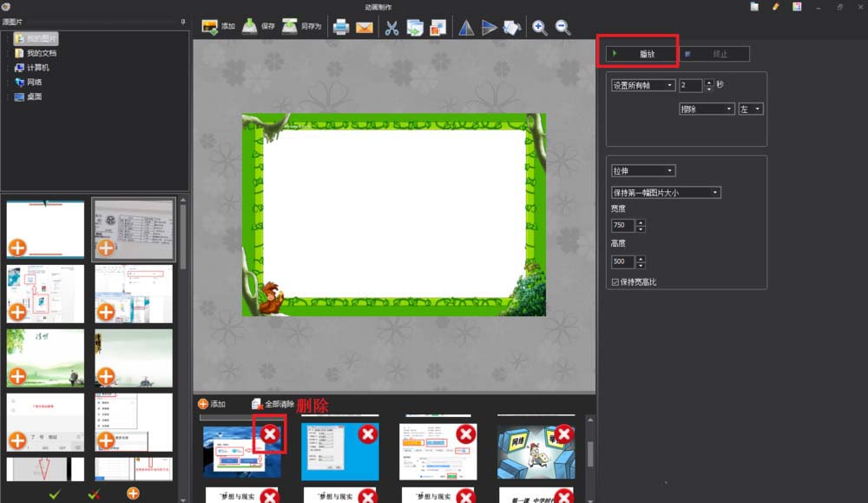
Task: Click the 终止 stop button
Action: (x=714, y=54)
